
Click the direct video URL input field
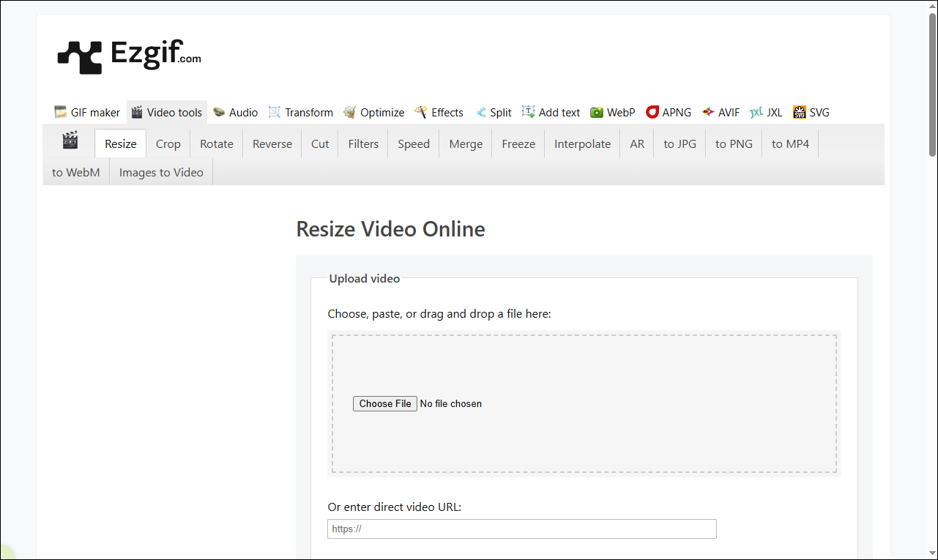click(x=521, y=529)
